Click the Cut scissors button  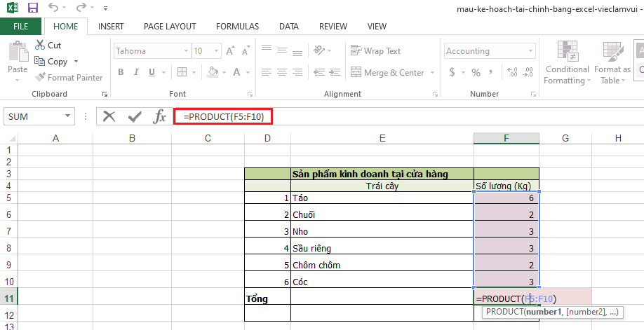pyautogui.click(x=48, y=45)
